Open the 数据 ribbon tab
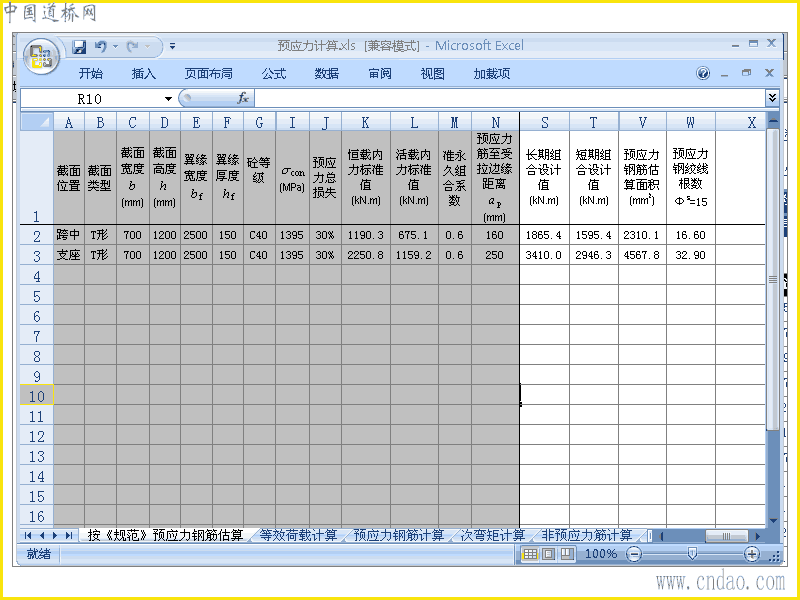The height and width of the screenshot is (600, 800). [327, 74]
